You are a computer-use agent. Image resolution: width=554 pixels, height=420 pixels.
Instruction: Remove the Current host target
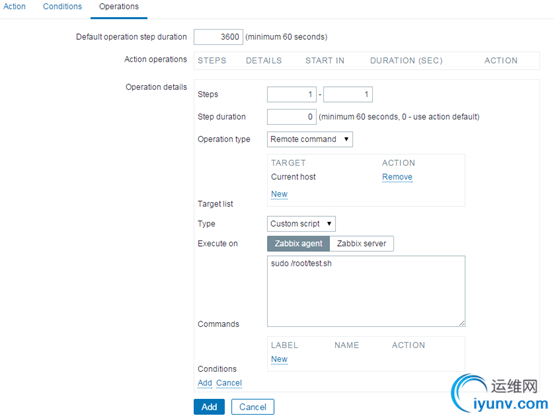coord(397,177)
